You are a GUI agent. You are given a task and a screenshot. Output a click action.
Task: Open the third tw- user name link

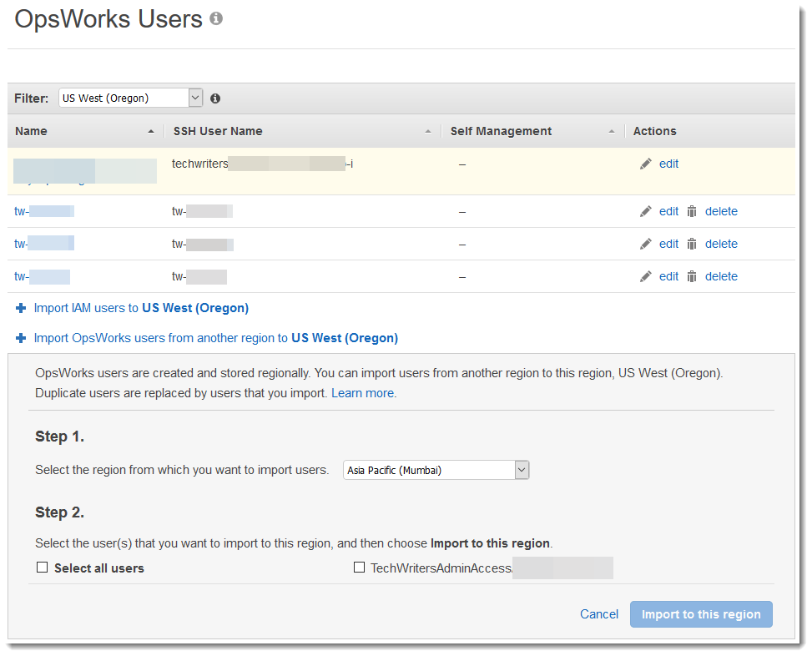coord(42,276)
